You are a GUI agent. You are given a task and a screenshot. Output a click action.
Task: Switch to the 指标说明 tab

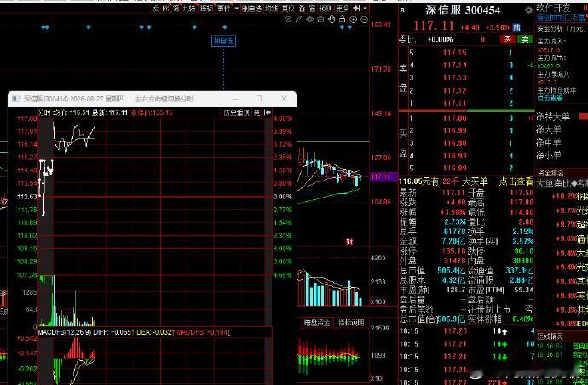tap(351, 323)
